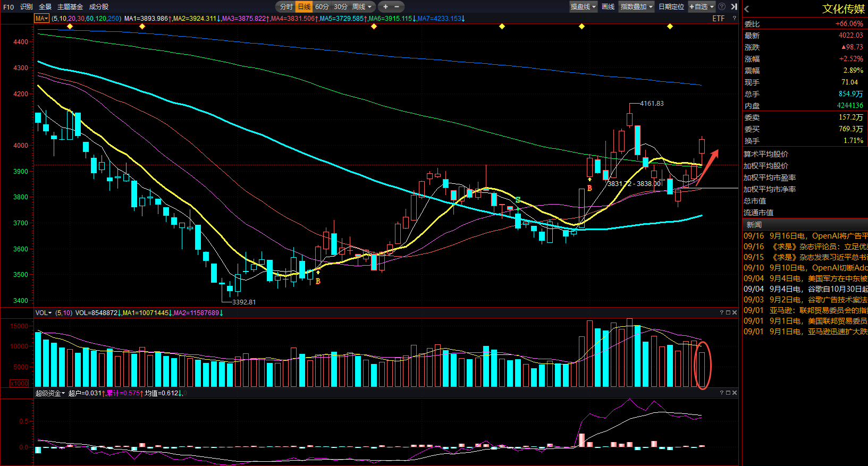
Task: Click the green S sell signal marker
Action: pos(518,200)
